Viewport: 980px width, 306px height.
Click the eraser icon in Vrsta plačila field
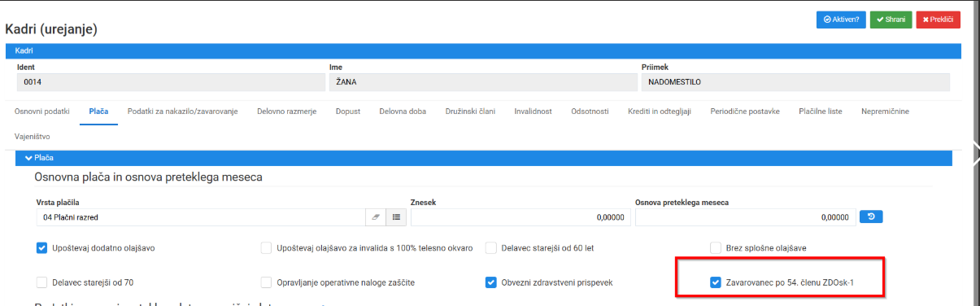[x=376, y=217]
